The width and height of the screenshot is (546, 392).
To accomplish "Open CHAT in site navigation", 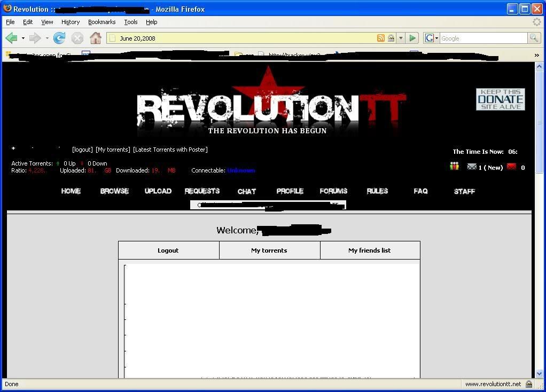I will [x=246, y=192].
